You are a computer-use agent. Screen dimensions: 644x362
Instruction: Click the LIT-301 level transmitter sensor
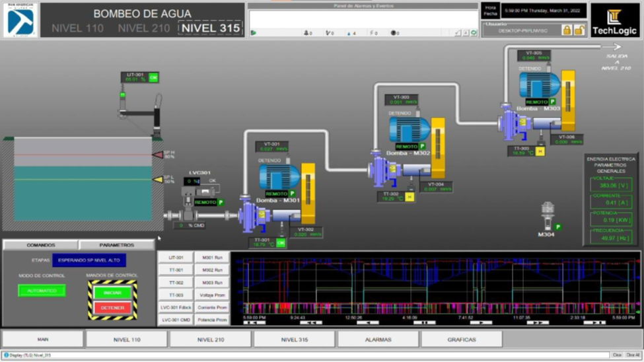point(123,99)
